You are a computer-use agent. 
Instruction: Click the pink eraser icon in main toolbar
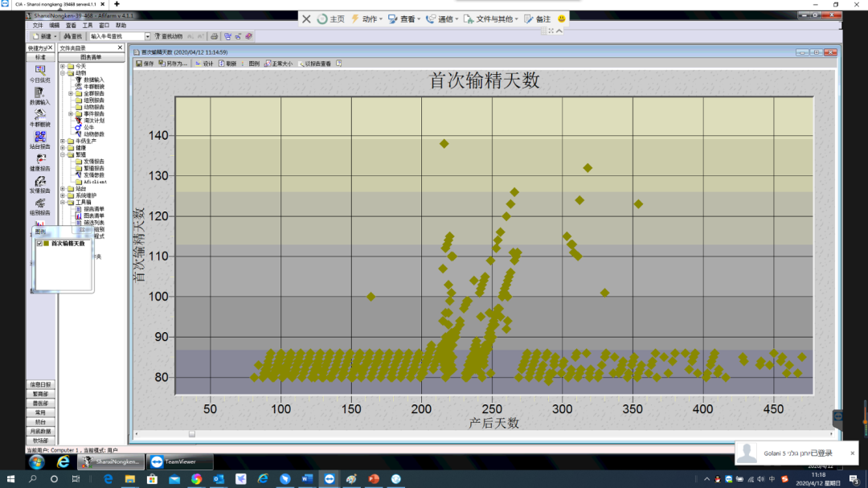click(248, 36)
